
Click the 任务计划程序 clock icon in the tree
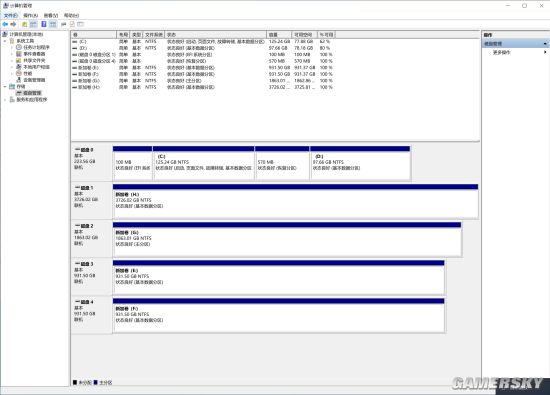[19, 47]
